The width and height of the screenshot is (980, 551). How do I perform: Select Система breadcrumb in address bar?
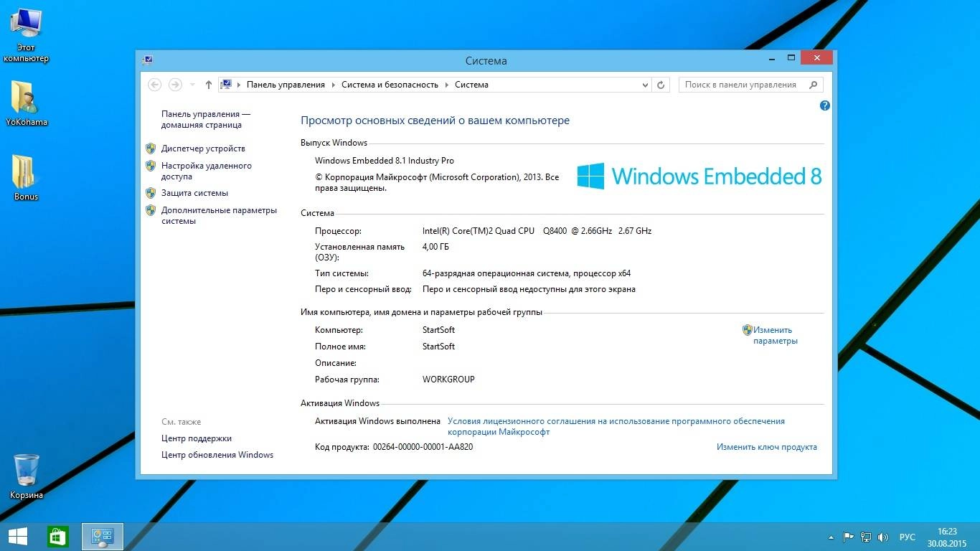point(471,85)
